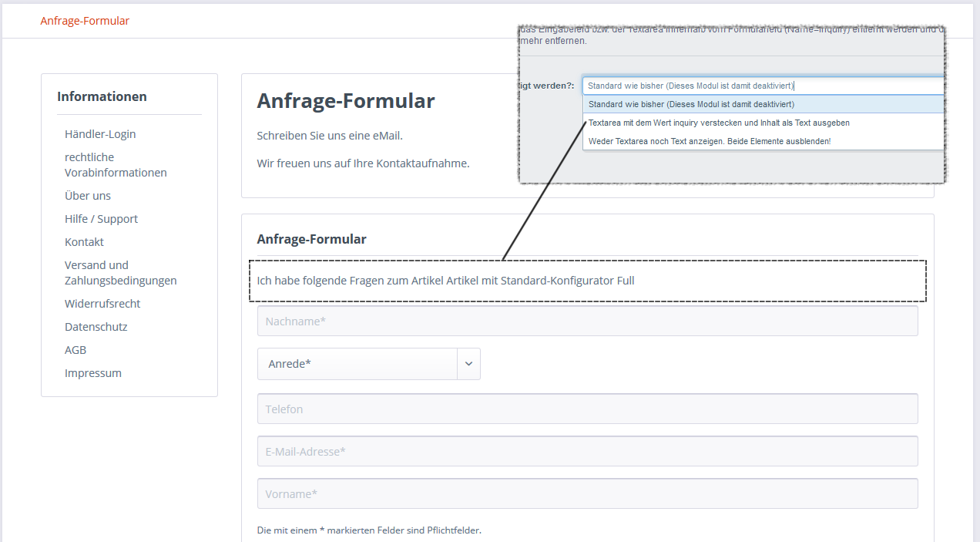Click the E-Mail-Adresse input field
This screenshot has height=542, width=980.
tap(588, 451)
